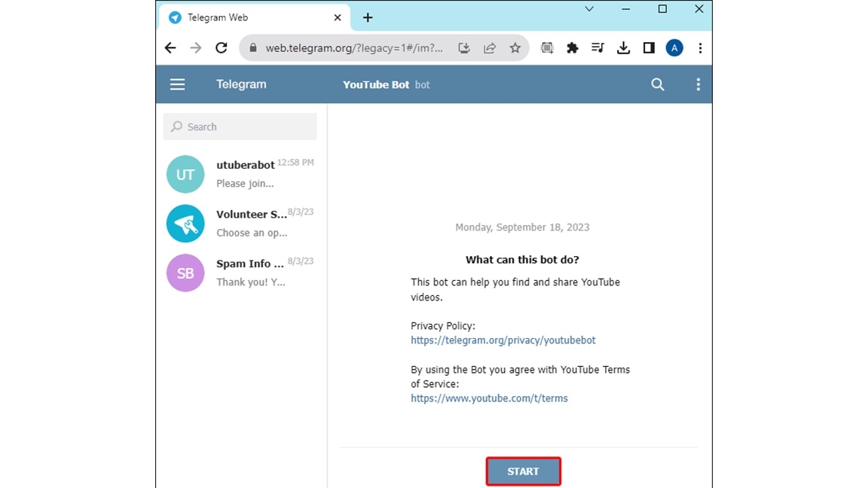
Task: Click the 'What can this bot do?' heading
Action: pos(522,260)
